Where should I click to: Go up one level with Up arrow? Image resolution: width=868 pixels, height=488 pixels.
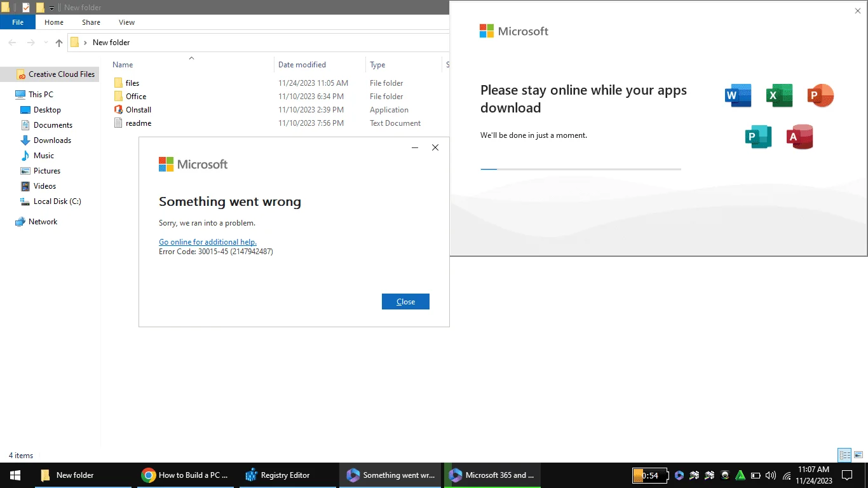59,43
